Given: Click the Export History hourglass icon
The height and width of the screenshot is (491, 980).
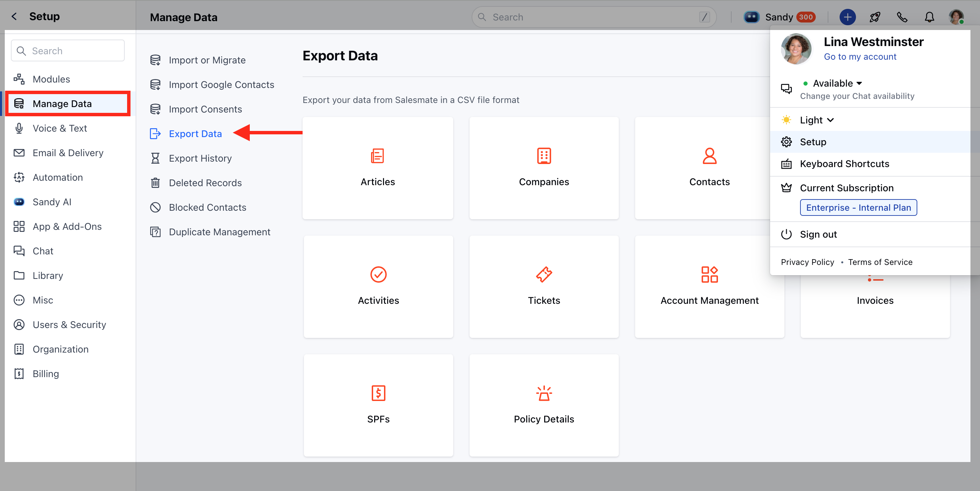Looking at the screenshot, I should (x=155, y=158).
